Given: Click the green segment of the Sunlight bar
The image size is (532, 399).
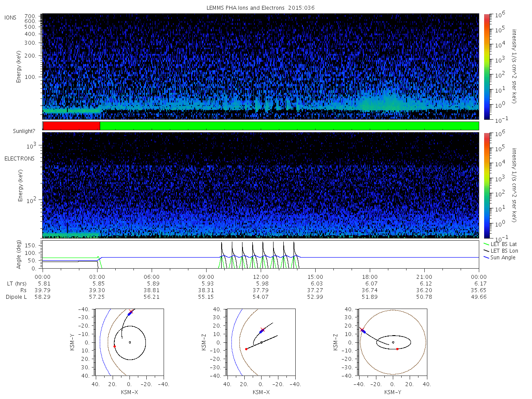Looking at the screenshot, I should pyautogui.click(x=289, y=126).
